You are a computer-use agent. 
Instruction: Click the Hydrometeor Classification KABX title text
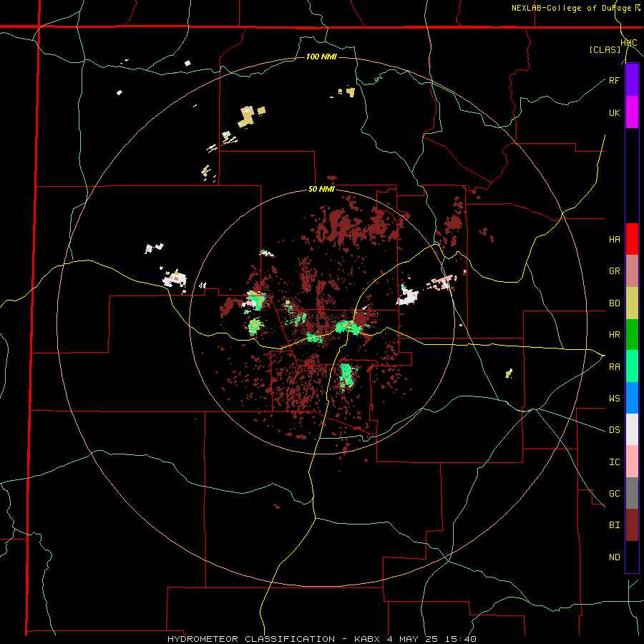point(321,639)
